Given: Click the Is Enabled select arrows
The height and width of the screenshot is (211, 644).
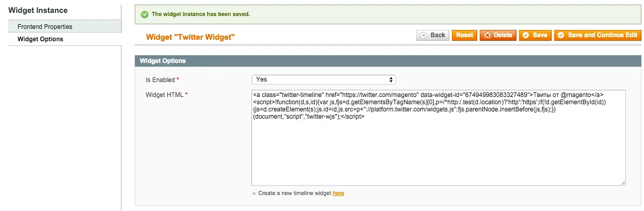Looking at the screenshot, I should 391,79.
